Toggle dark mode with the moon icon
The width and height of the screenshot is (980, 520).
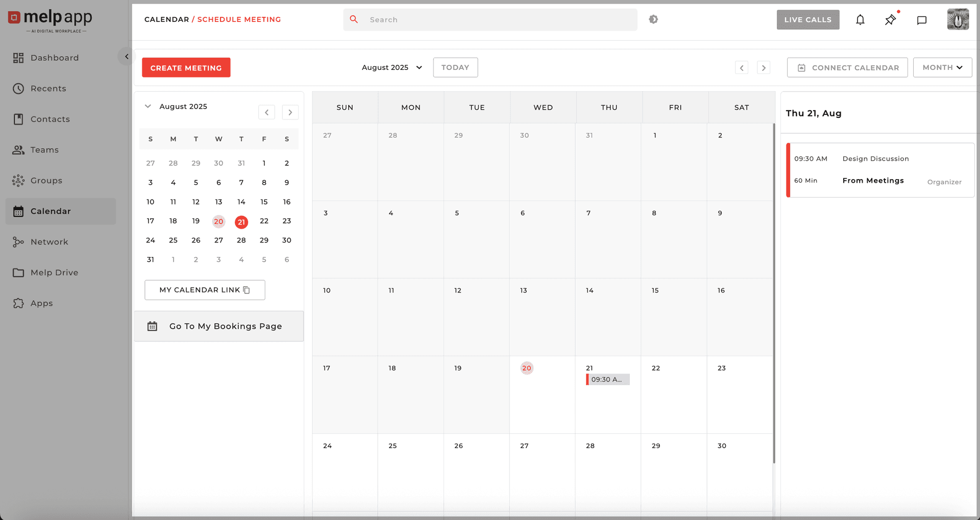coord(653,19)
